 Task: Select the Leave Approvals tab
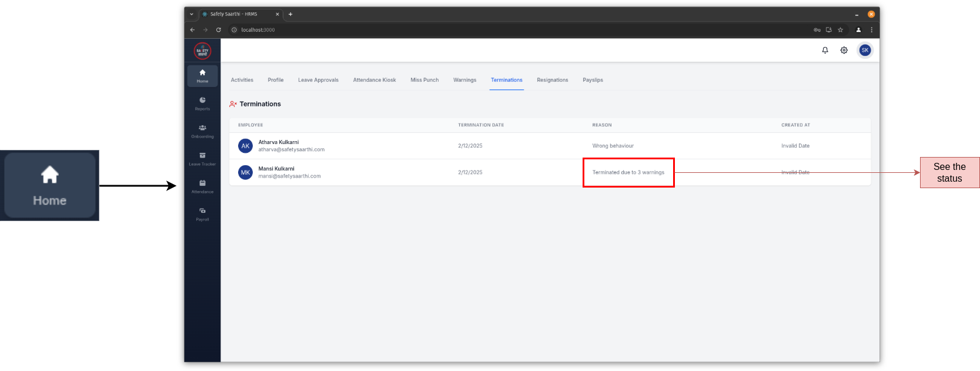318,80
